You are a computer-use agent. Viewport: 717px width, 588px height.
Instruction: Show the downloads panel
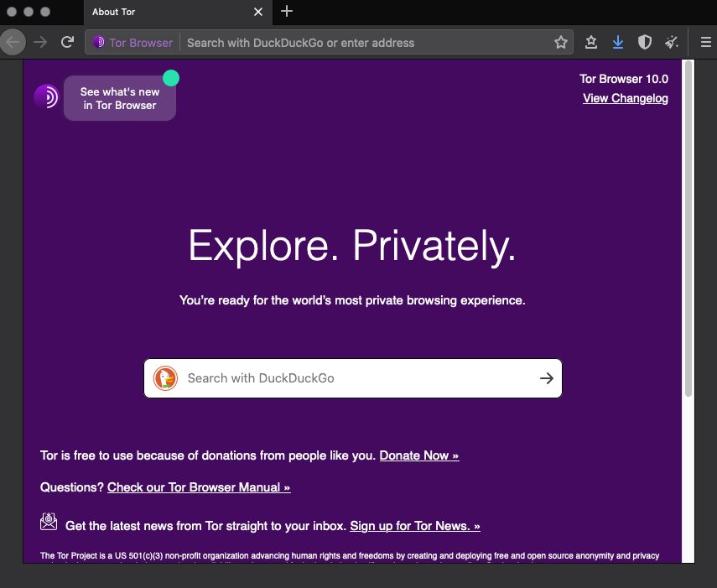(x=618, y=43)
